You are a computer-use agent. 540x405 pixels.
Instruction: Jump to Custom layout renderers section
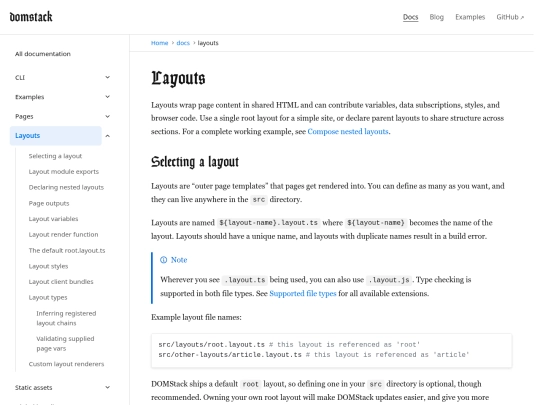(66, 364)
